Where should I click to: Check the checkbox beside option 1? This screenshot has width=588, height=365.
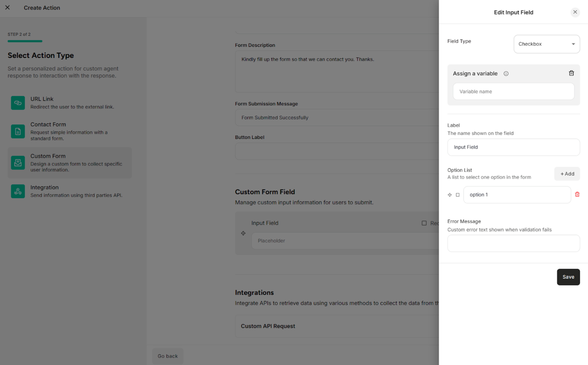(x=458, y=195)
